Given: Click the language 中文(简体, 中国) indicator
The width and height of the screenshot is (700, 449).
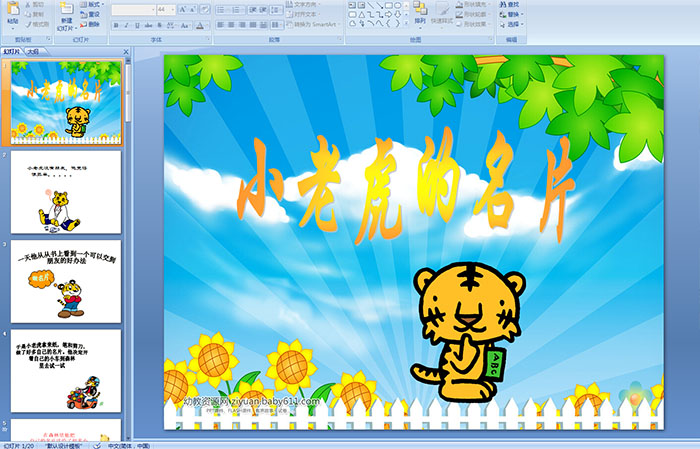Looking at the screenshot, I should point(129,445).
